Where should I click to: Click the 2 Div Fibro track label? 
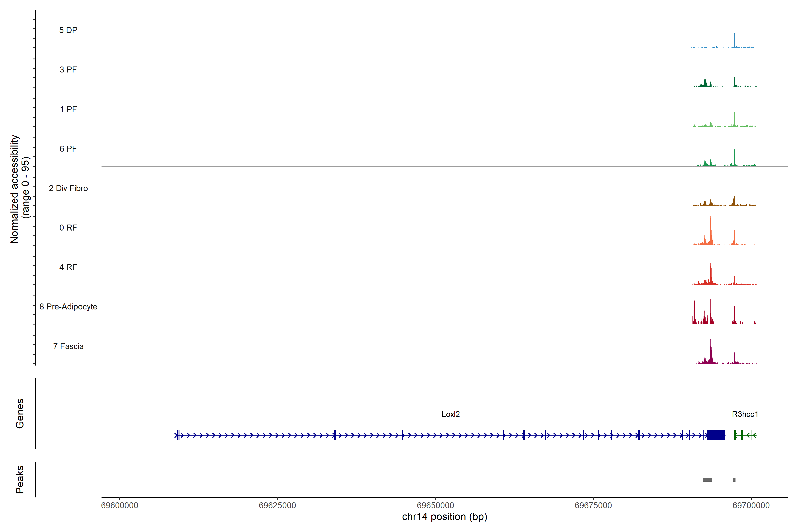point(68,188)
